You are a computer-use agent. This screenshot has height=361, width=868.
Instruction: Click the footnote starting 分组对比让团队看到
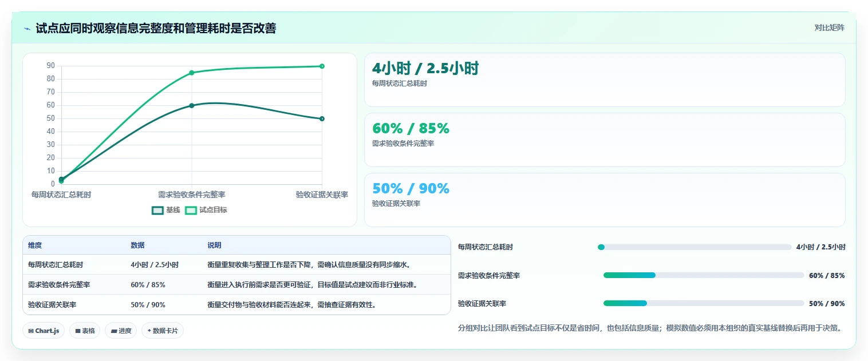coord(649,328)
